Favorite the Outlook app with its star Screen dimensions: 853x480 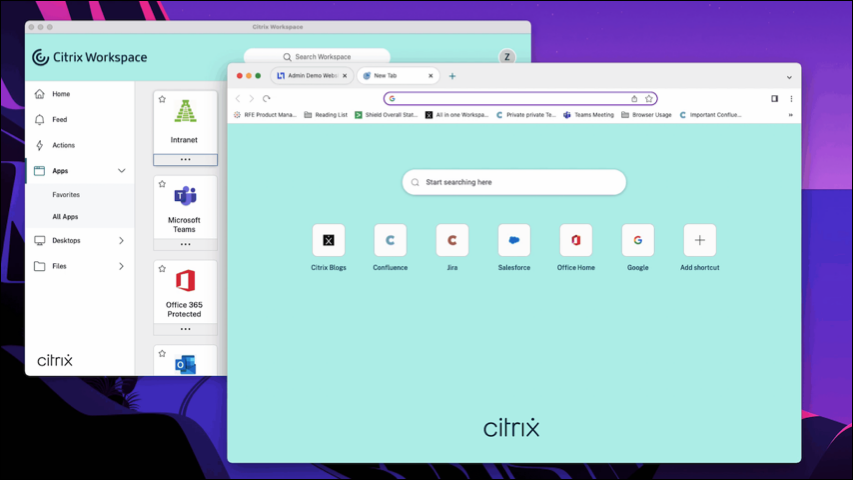pyautogui.click(x=162, y=353)
